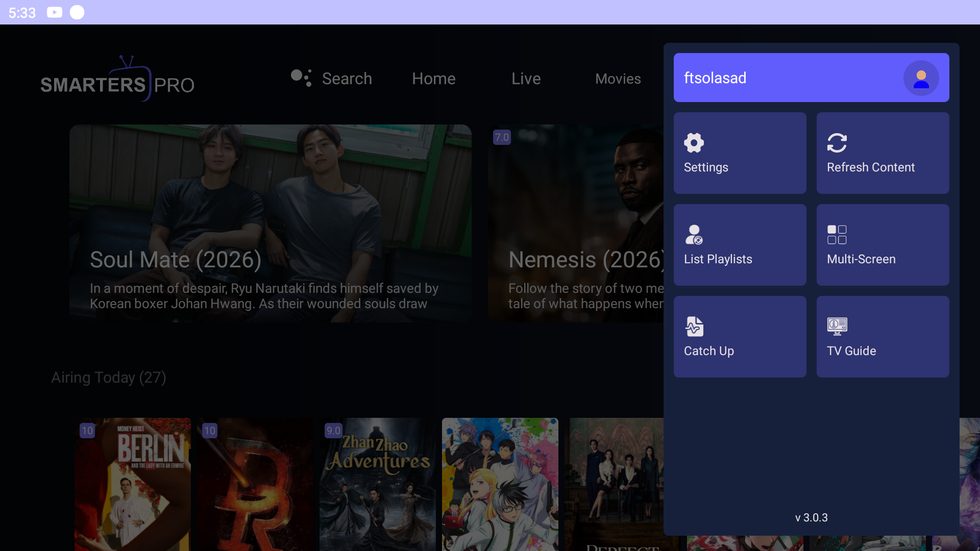Click the Refresh Content arrows icon

point(837,143)
